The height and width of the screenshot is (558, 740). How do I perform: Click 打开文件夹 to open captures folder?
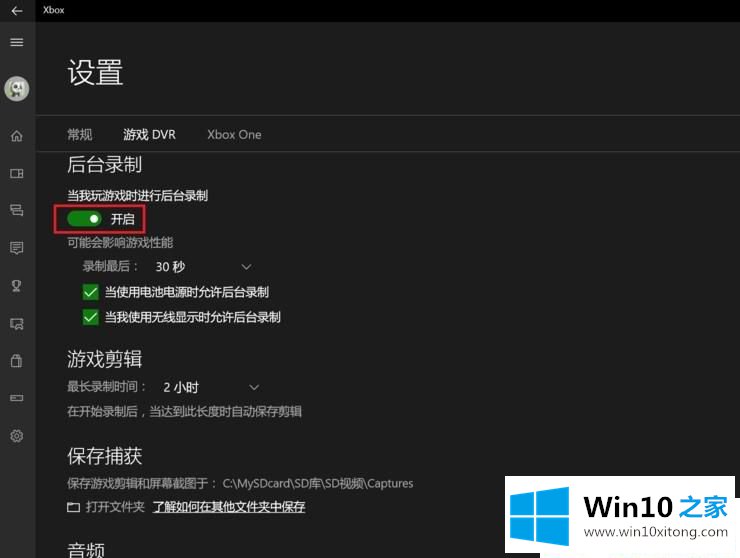pyautogui.click(x=115, y=507)
